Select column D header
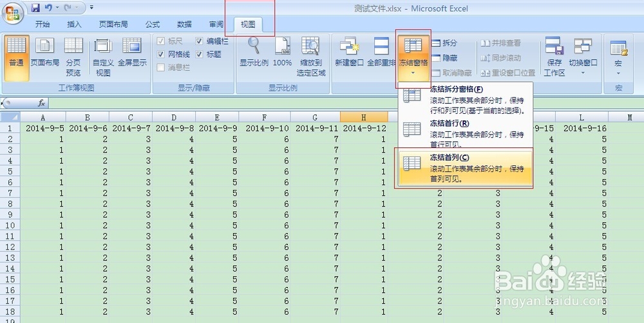This screenshot has height=323, width=644. pos(174,117)
